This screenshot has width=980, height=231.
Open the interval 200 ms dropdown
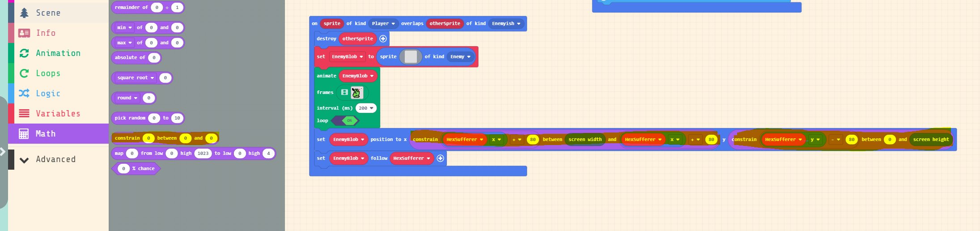point(366,108)
